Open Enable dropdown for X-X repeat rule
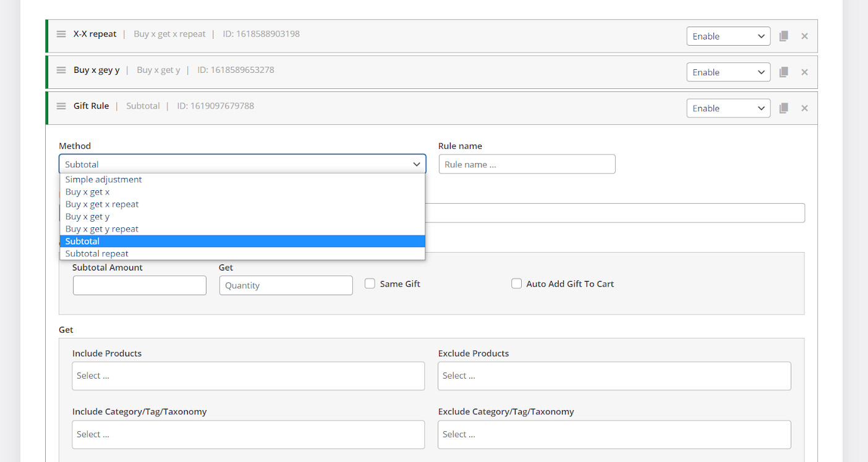 pos(728,36)
